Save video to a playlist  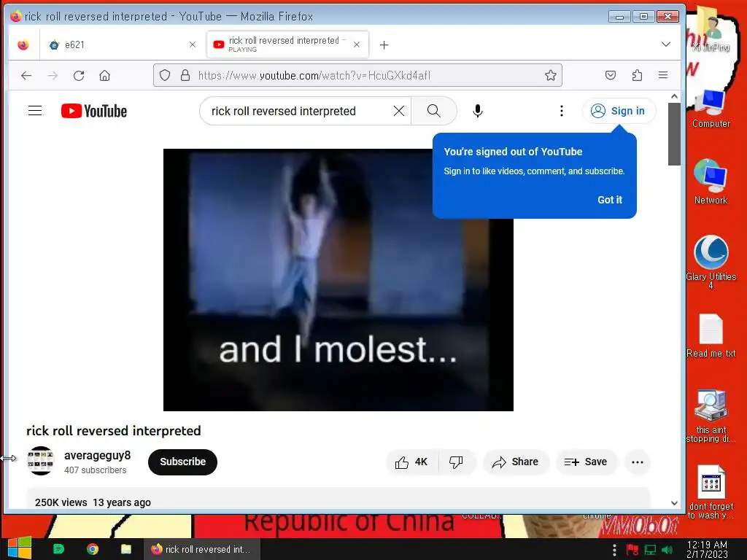click(x=586, y=462)
